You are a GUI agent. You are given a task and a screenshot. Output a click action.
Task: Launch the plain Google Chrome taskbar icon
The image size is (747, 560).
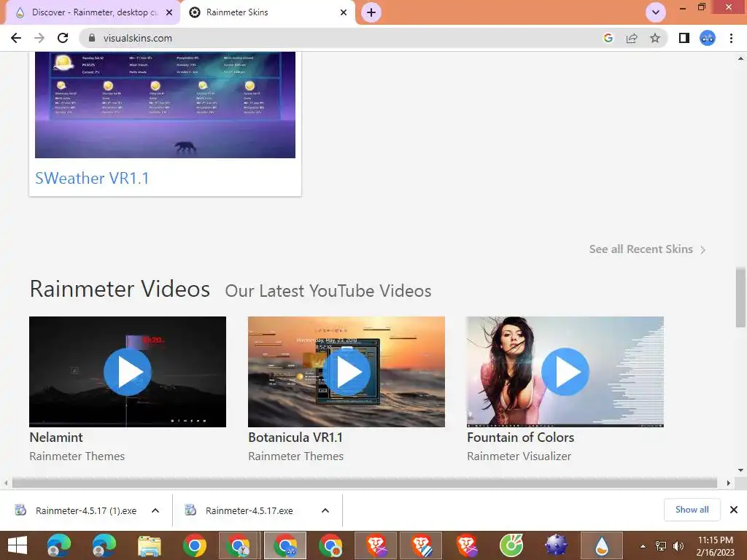pyautogui.click(x=194, y=545)
